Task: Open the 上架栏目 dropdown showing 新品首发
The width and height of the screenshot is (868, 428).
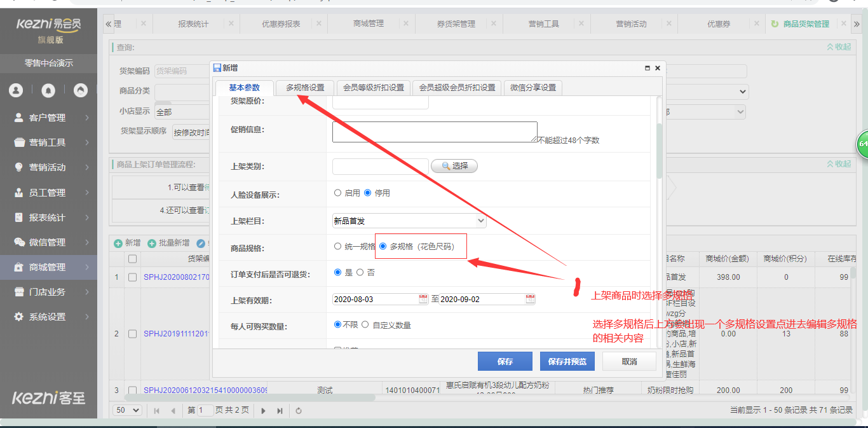Action: [x=409, y=221]
